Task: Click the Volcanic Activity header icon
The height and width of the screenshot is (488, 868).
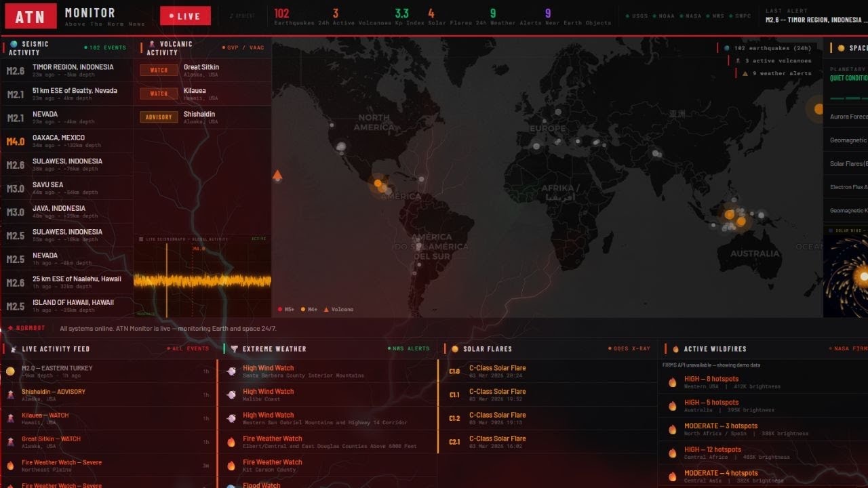Action: [x=152, y=44]
